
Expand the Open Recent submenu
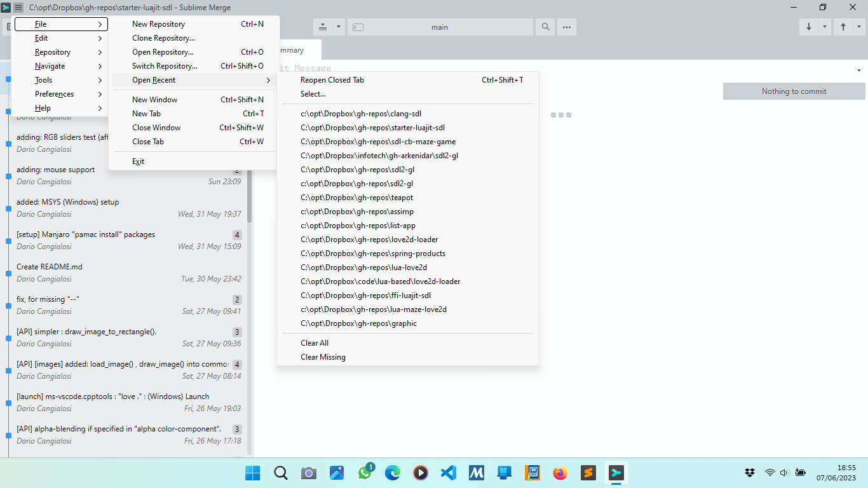tap(194, 80)
